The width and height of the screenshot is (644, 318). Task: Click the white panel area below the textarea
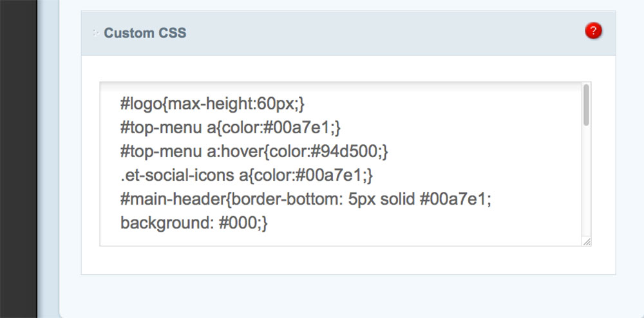coord(348,260)
